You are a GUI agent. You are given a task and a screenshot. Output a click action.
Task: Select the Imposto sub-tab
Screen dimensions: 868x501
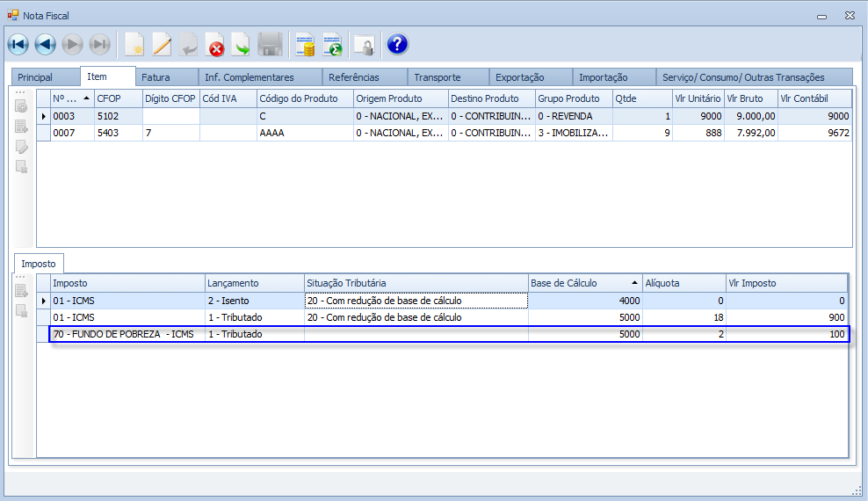click(x=39, y=264)
